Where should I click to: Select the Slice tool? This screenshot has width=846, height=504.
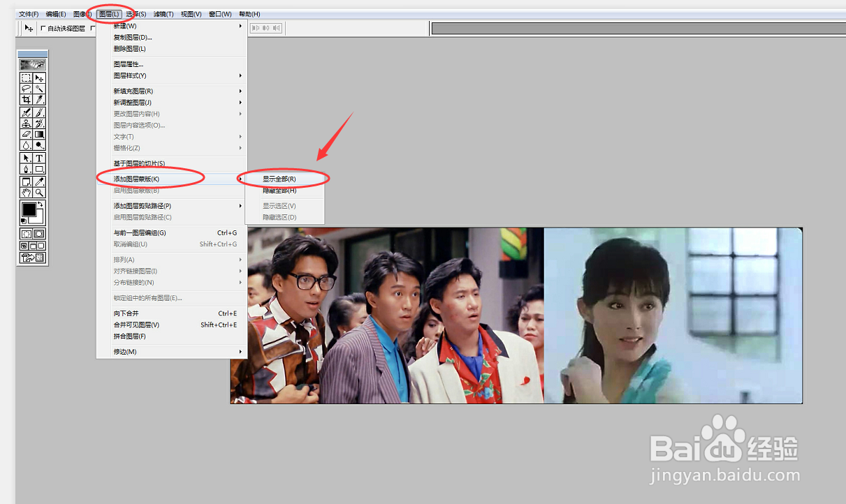pos(40,98)
